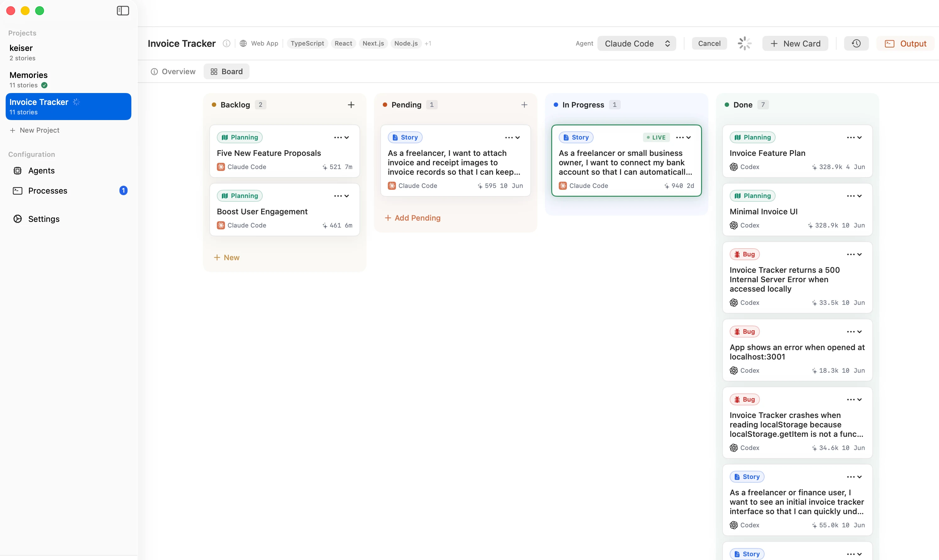Click the Settings gear icon in sidebar
939x560 pixels.
(17, 219)
